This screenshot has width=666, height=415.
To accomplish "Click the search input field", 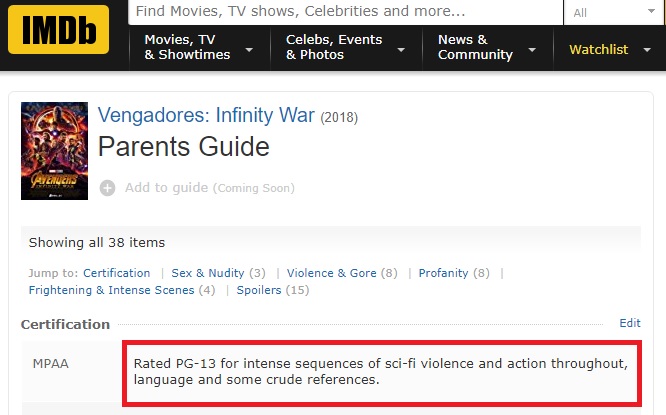I will (x=343, y=12).
